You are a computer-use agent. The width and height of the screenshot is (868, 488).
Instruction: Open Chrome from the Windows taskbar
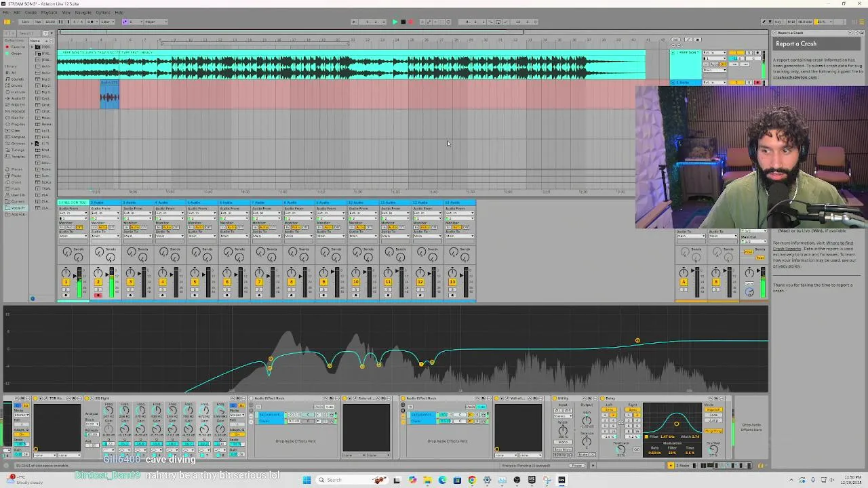pos(472,480)
